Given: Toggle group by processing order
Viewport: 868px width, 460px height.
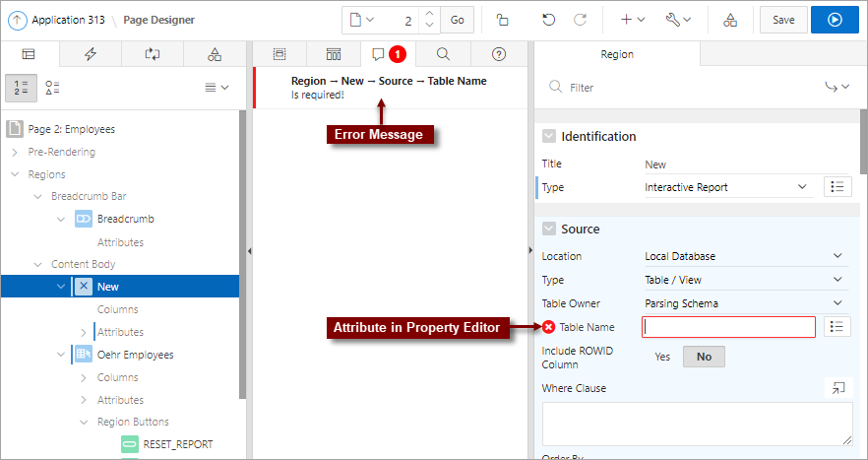Looking at the screenshot, I should [21, 88].
